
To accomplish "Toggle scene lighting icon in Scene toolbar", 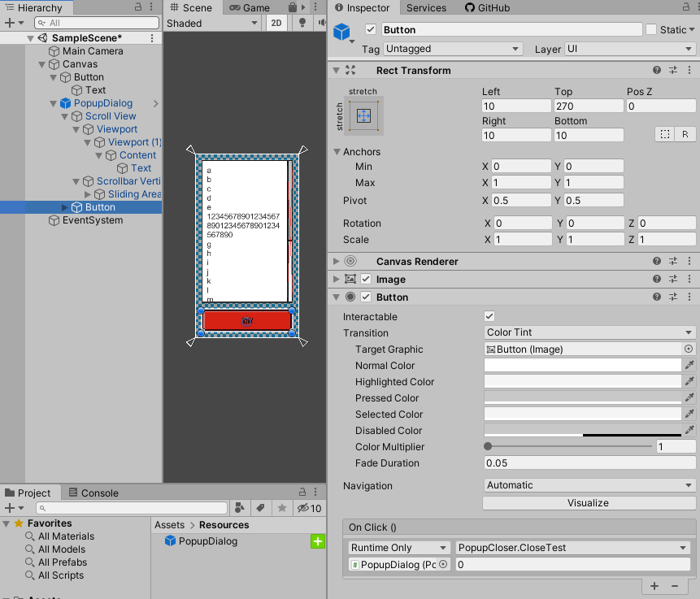I will [x=301, y=23].
